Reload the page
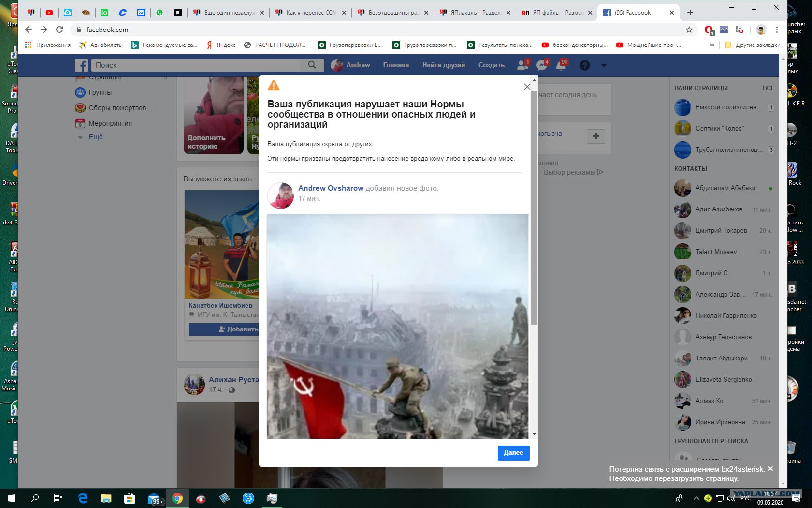Image resolution: width=812 pixels, height=508 pixels. [x=59, y=30]
